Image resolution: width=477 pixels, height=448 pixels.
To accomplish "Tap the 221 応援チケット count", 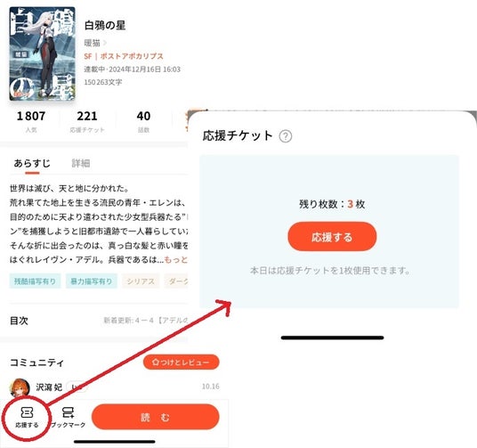I will click(87, 121).
